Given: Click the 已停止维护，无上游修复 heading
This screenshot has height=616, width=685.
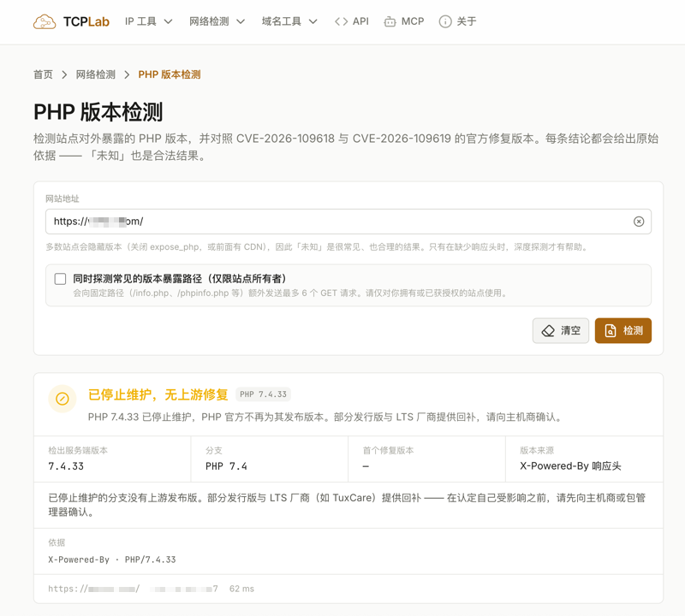Looking at the screenshot, I should (x=158, y=394).
